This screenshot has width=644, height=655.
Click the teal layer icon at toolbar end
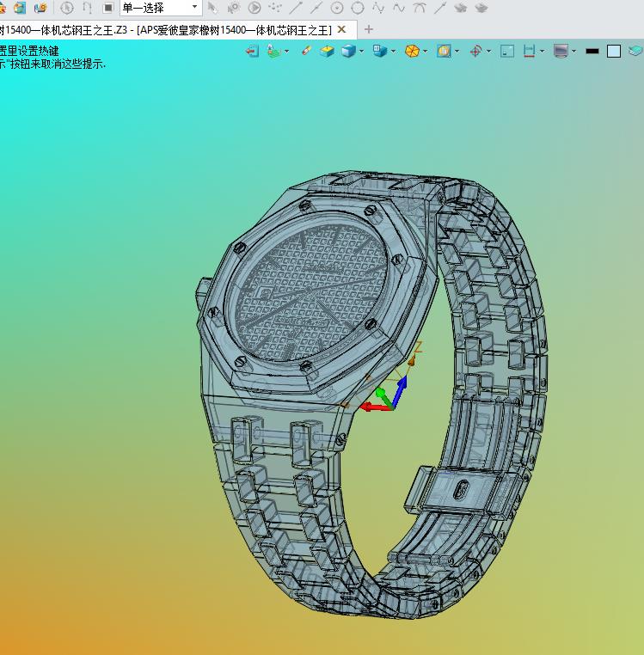click(x=635, y=51)
